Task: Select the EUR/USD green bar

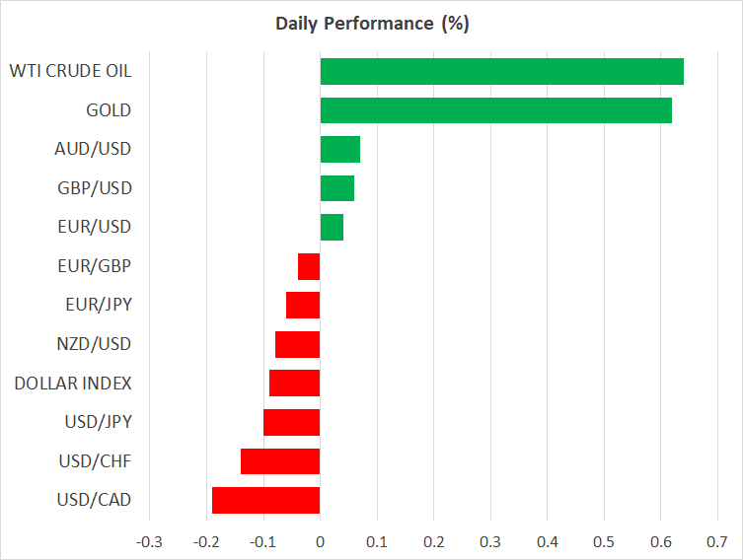Action: 332,228
